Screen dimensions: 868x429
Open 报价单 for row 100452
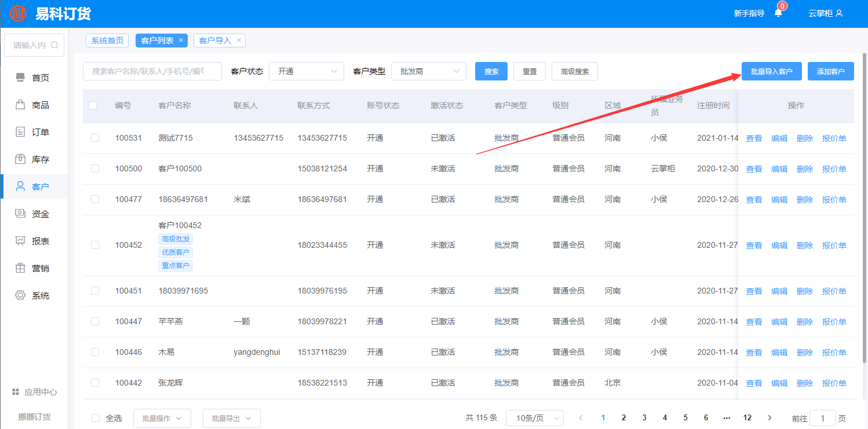[x=834, y=245]
